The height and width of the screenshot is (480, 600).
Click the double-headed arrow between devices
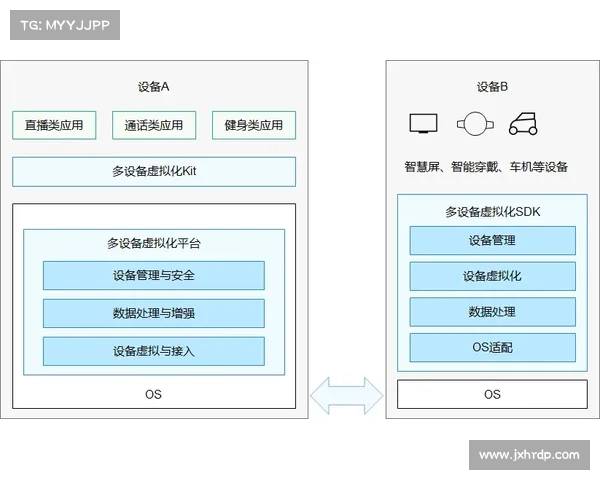pos(347,395)
